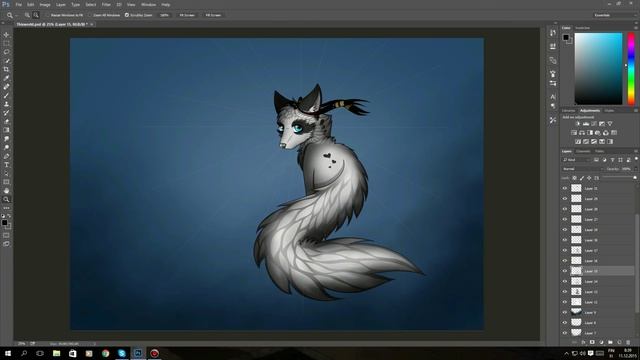Image resolution: width=640 pixels, height=360 pixels.
Task: Open the Window menu
Action: click(x=148, y=4)
